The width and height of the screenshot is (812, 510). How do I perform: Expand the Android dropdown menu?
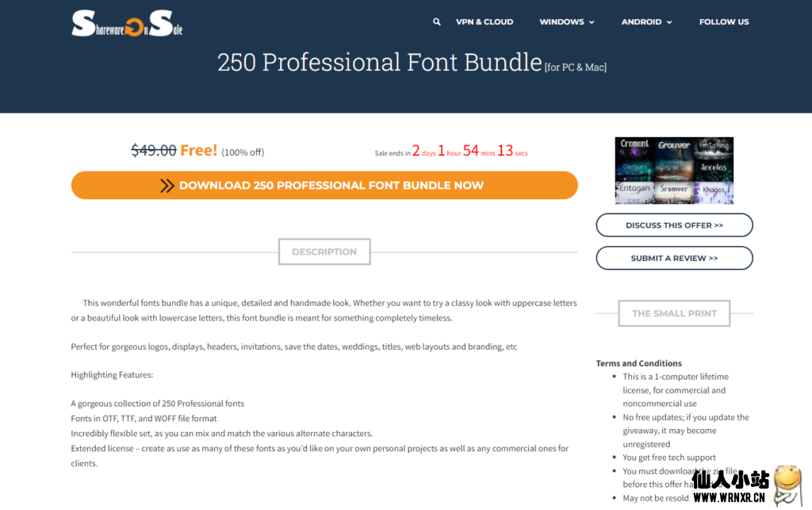point(646,22)
